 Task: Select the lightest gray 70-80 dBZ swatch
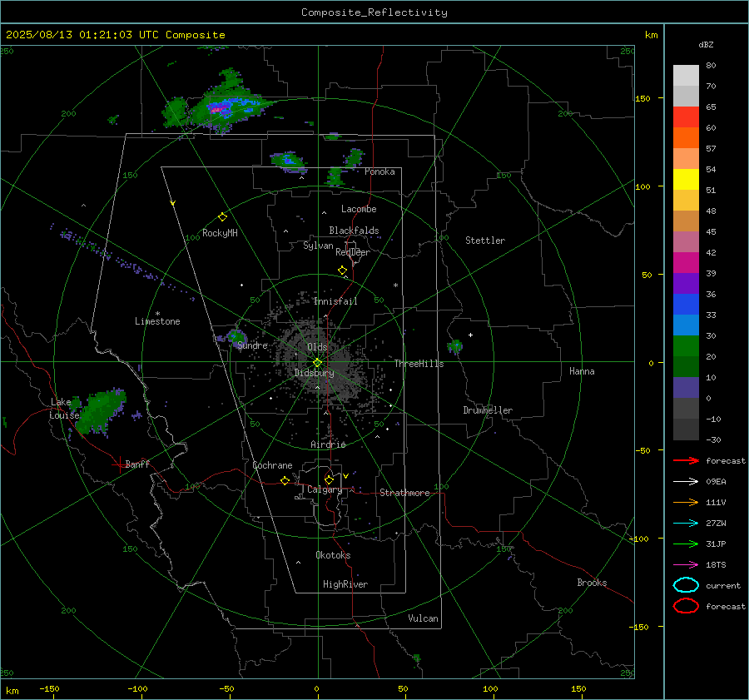(686, 75)
